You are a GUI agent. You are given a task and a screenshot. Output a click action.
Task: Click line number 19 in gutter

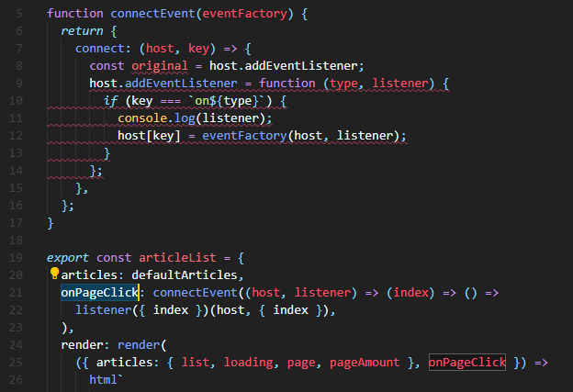pos(16,258)
